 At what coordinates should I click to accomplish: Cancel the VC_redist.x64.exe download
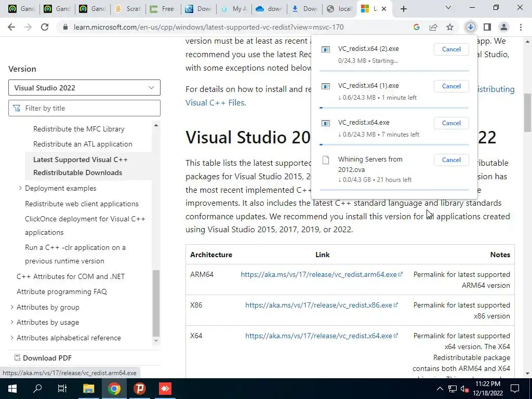[451, 123]
